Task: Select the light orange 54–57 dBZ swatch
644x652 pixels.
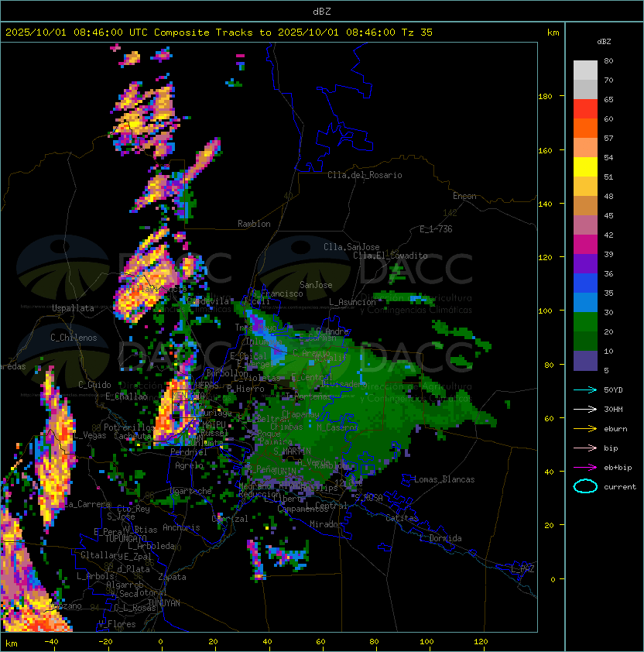Action: coord(585,148)
